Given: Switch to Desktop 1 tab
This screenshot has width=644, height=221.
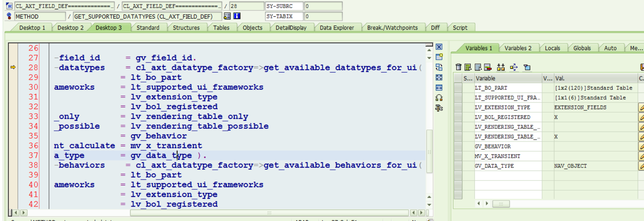Looking at the screenshot, I should (x=32, y=27).
